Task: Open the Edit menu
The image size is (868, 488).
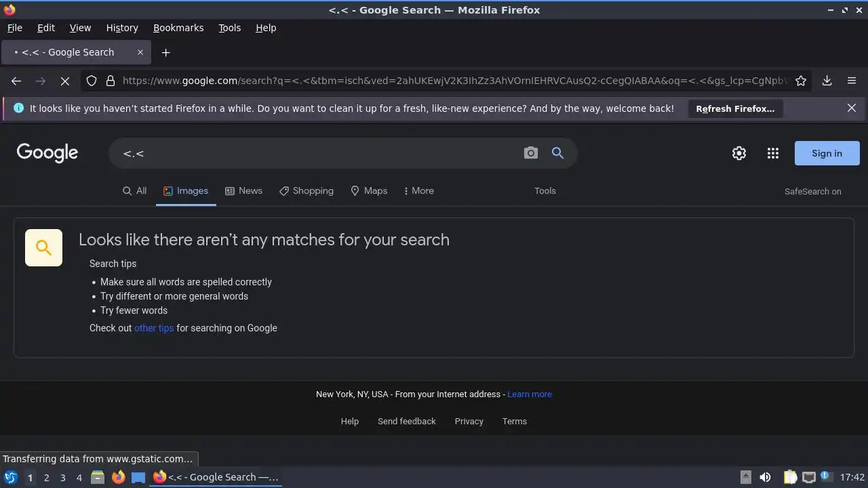Action: coord(46,28)
